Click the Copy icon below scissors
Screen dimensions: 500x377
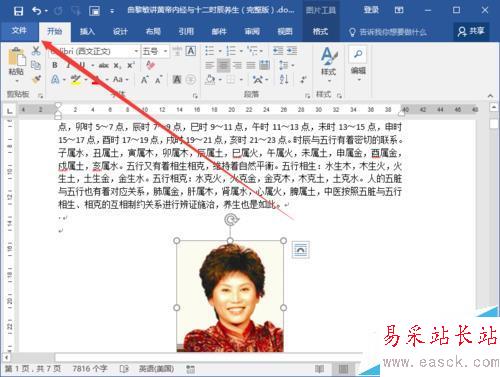pos(36,65)
